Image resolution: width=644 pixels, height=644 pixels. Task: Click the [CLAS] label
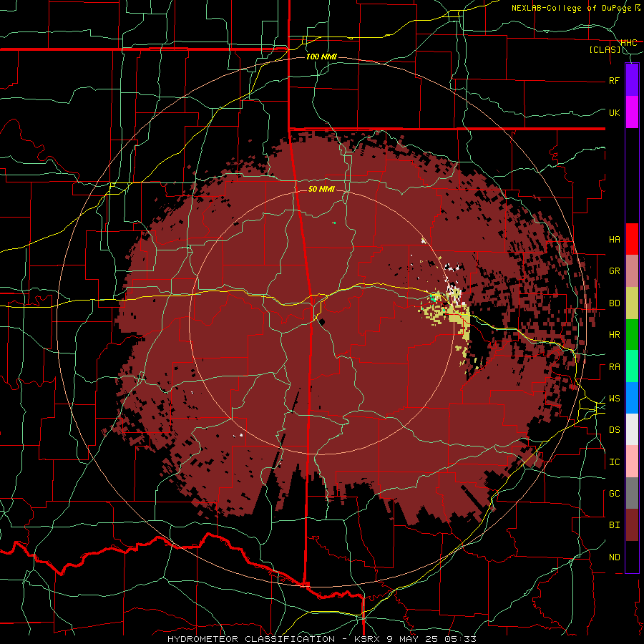(605, 50)
